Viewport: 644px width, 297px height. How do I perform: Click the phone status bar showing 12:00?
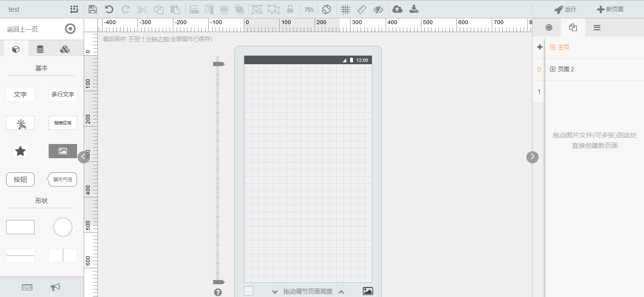(308, 60)
